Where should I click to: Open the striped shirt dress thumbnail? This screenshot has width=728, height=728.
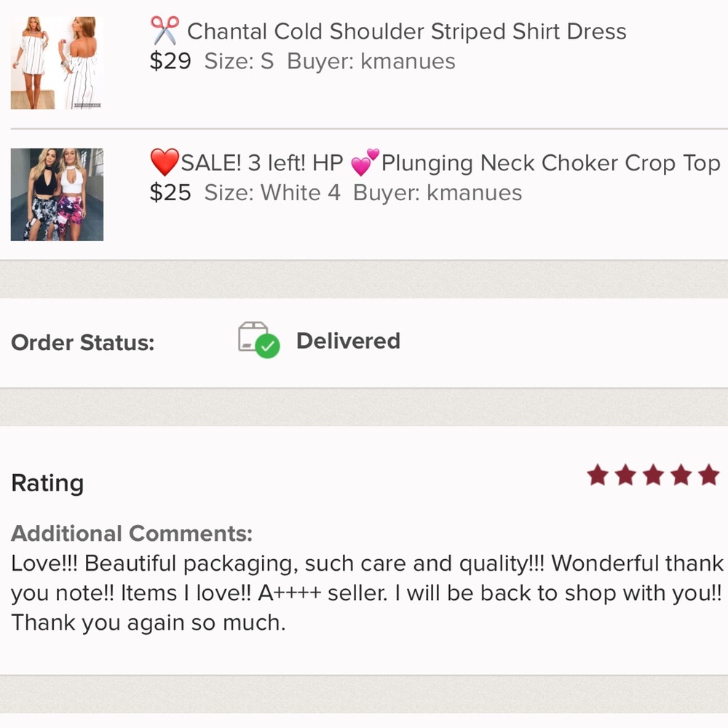pyautogui.click(x=57, y=63)
